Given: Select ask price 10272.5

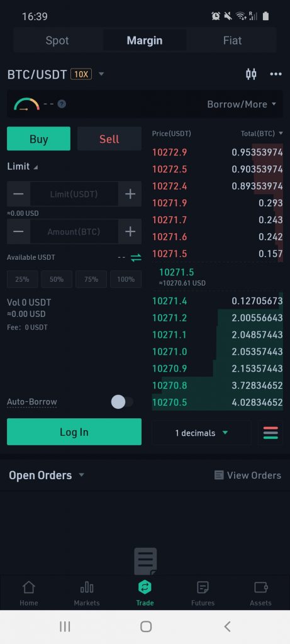Looking at the screenshot, I should (170, 169).
